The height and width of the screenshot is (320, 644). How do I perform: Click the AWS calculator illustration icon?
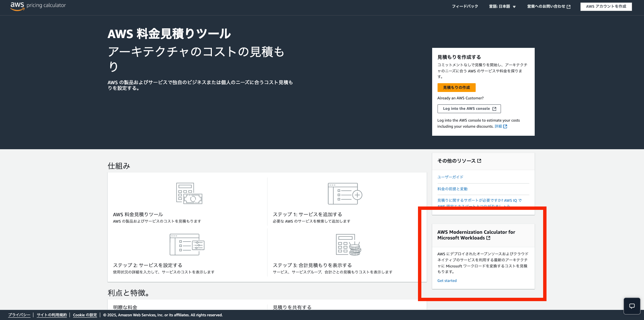[189, 193]
